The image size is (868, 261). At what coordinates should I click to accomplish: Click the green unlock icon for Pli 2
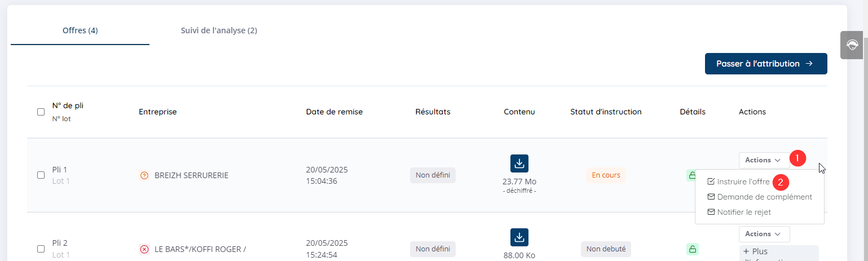pyautogui.click(x=692, y=249)
